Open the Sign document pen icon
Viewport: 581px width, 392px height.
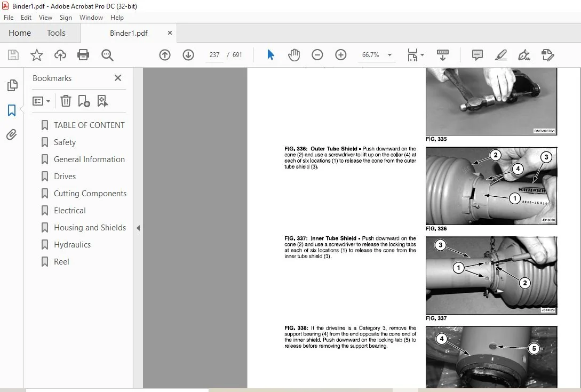[x=524, y=55]
